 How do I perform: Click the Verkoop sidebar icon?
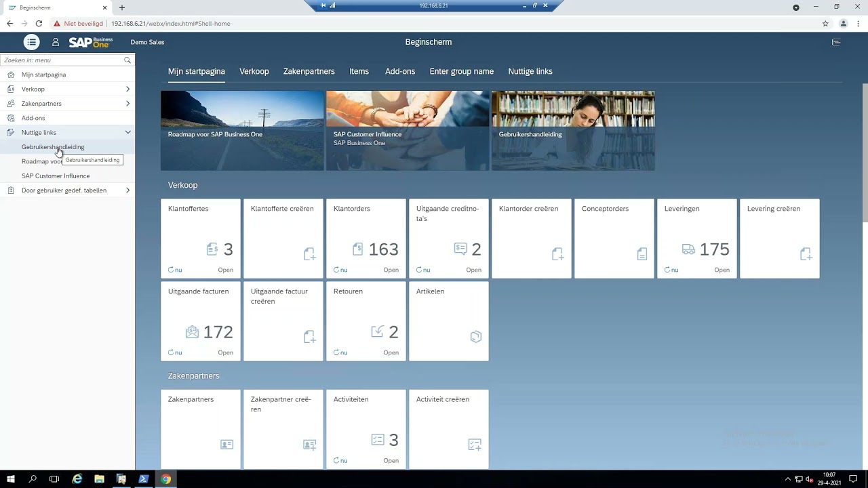click(x=10, y=89)
